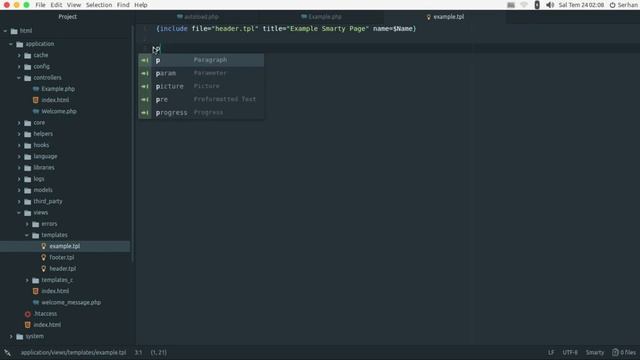The image size is (640, 360).
Task: Click the header.tpl file icon
Action: point(44,269)
